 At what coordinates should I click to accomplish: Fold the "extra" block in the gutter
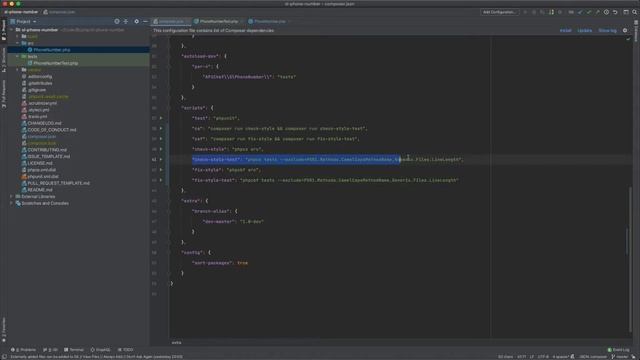tap(168, 201)
